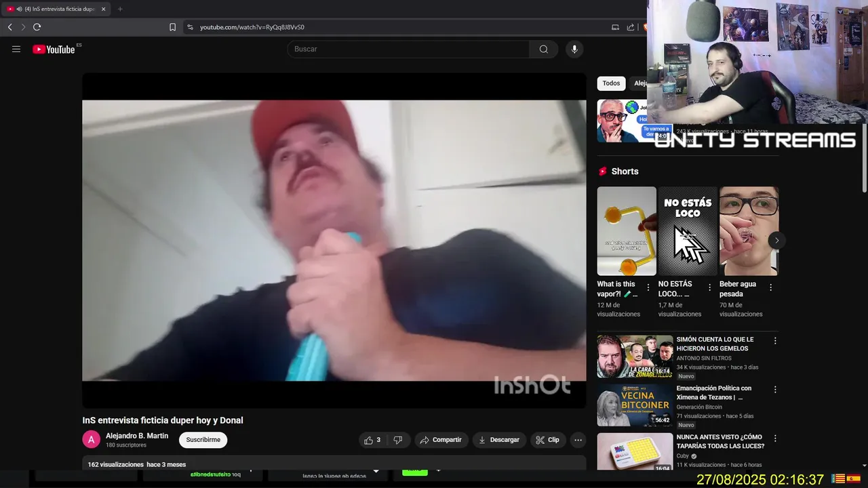Click the Suscribirme button

click(203, 440)
